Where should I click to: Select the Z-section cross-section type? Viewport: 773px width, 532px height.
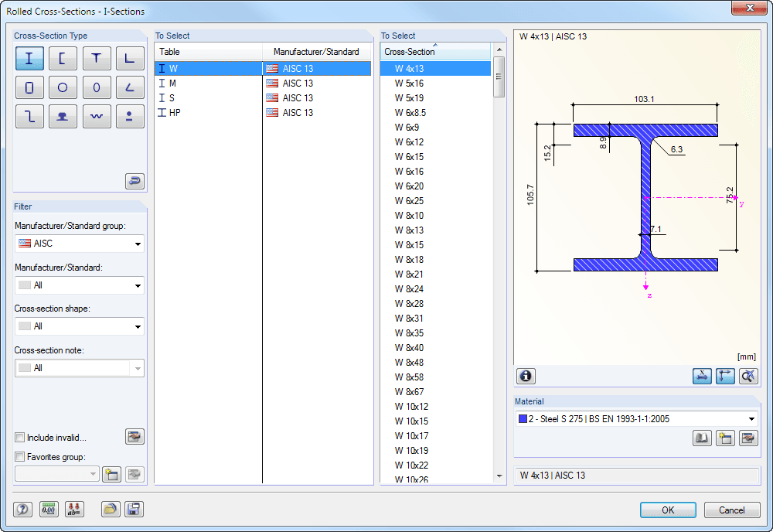(29, 116)
